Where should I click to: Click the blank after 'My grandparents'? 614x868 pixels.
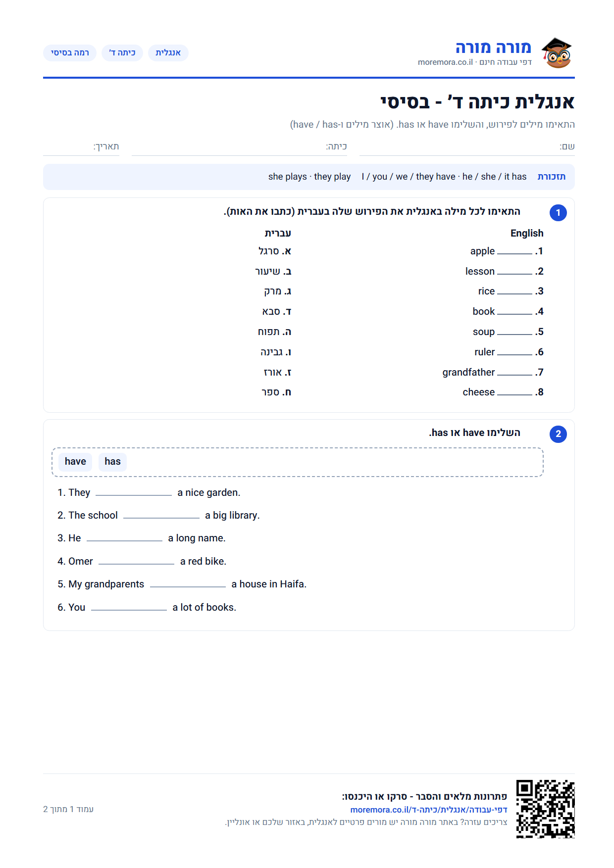point(188,585)
